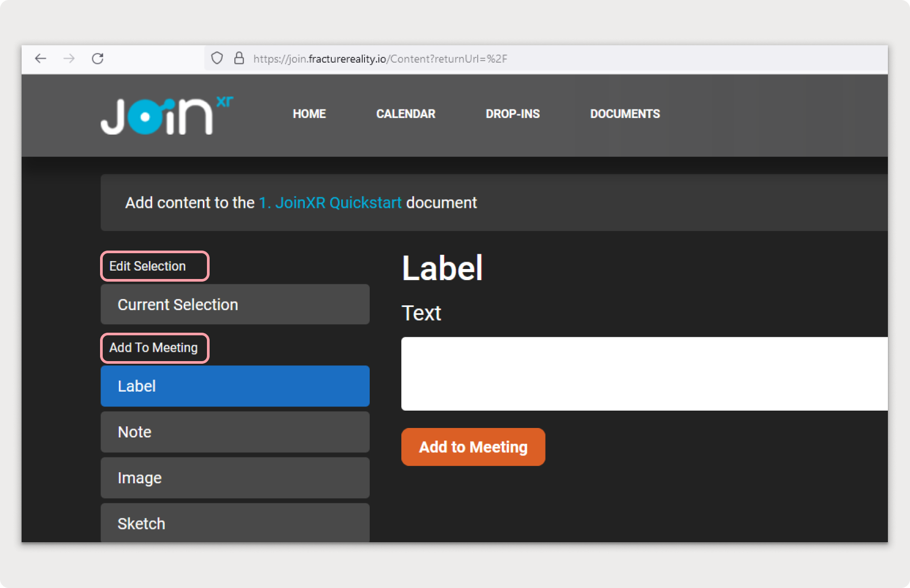Click the orange Add to Meeting button
This screenshot has height=588, width=910.
473,447
